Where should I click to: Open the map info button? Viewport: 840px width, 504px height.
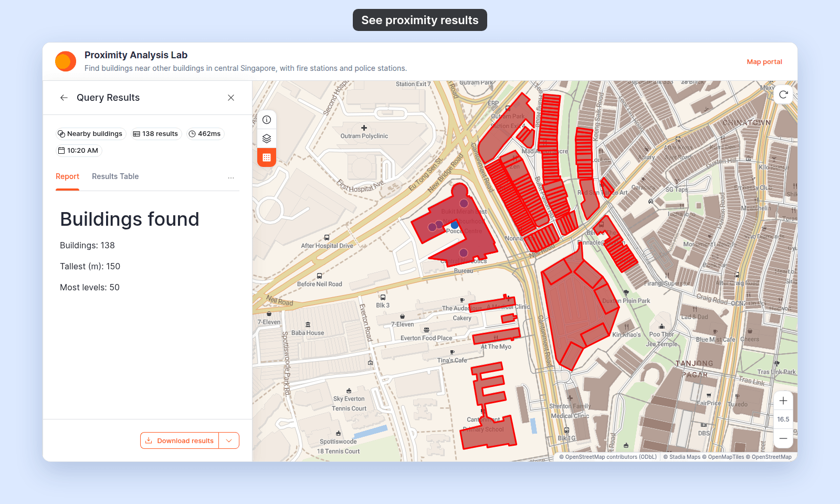267,120
